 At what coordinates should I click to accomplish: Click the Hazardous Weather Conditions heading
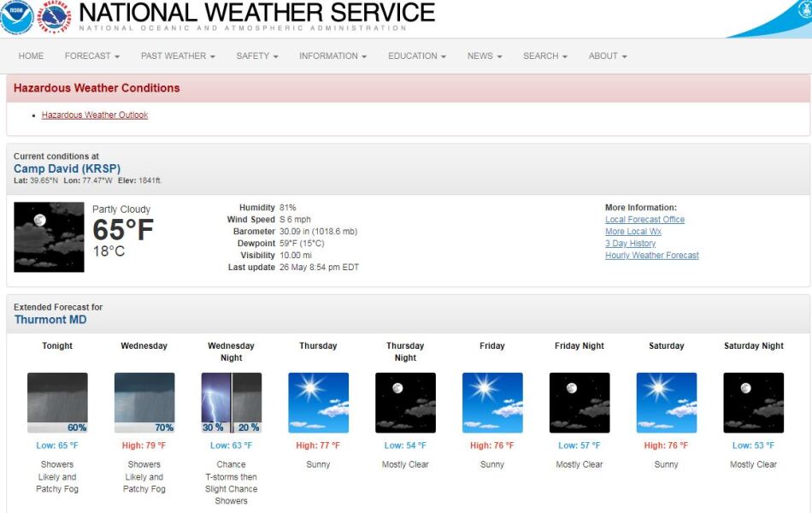coord(97,88)
